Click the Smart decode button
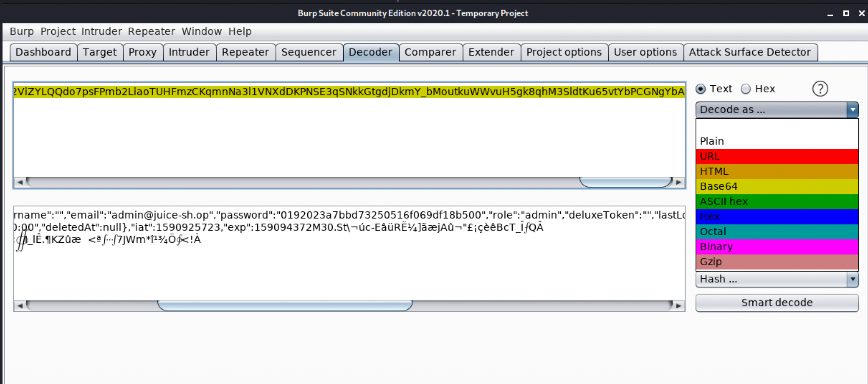Viewport: 868px width, 384px height. (777, 303)
